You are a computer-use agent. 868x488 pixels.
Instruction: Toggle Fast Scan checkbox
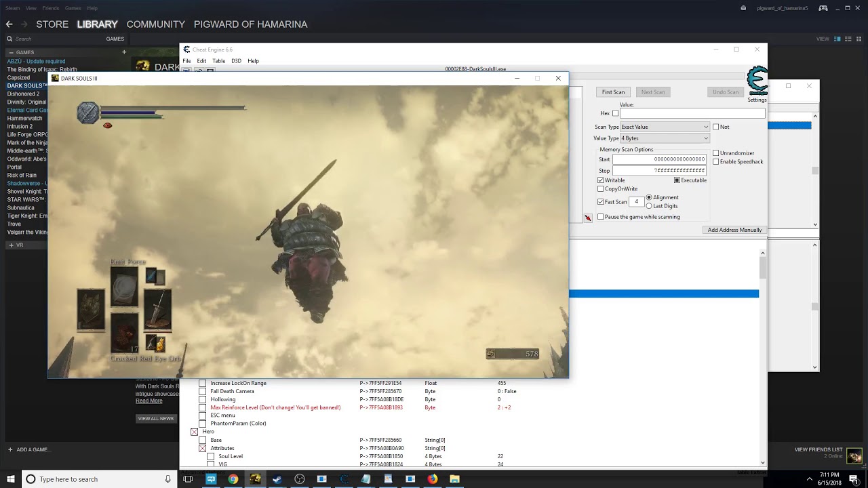point(600,202)
